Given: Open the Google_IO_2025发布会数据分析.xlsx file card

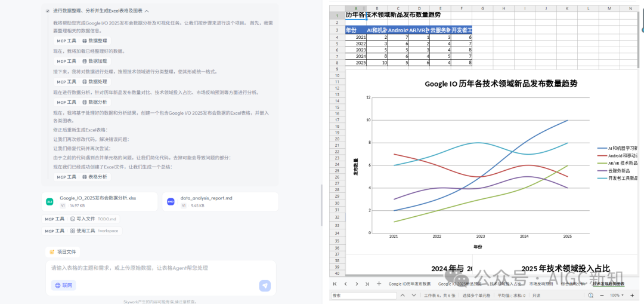Looking at the screenshot, I should (x=100, y=201).
